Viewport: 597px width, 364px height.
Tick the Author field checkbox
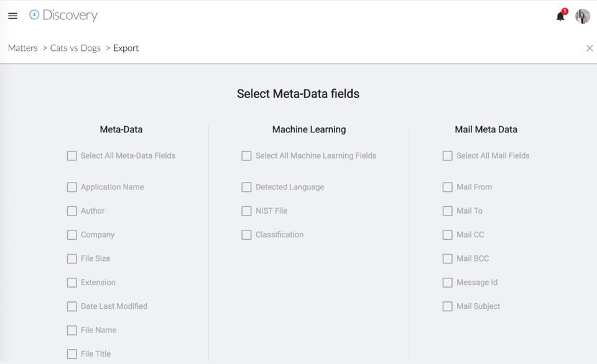click(x=72, y=211)
